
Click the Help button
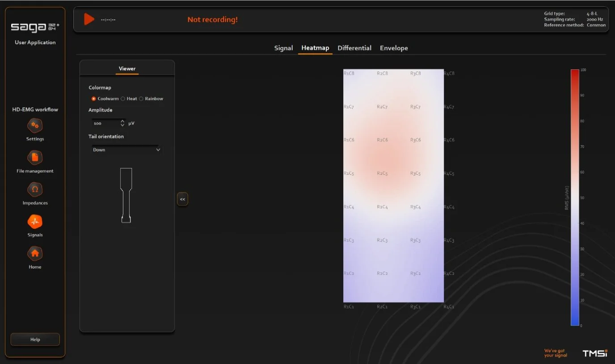(x=35, y=339)
